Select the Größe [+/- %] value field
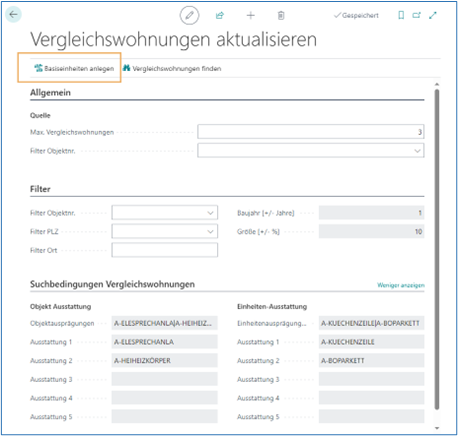This screenshot has height=436, width=458. click(371, 231)
